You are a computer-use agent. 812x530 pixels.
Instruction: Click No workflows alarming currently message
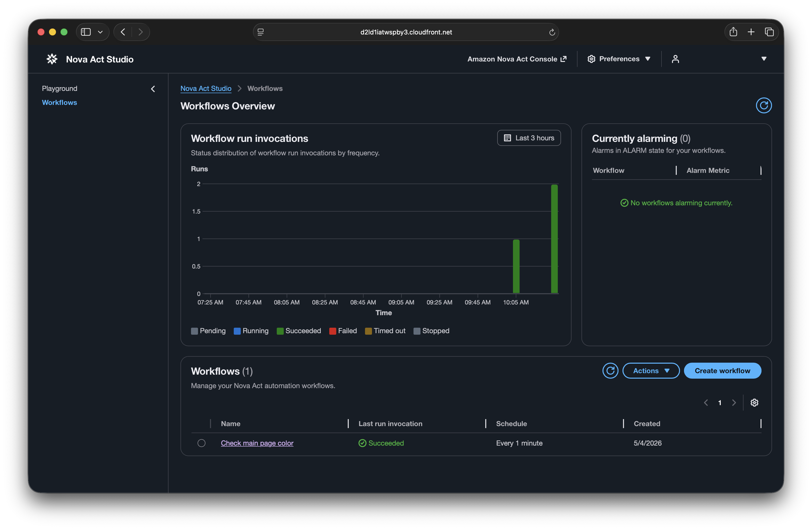point(676,203)
